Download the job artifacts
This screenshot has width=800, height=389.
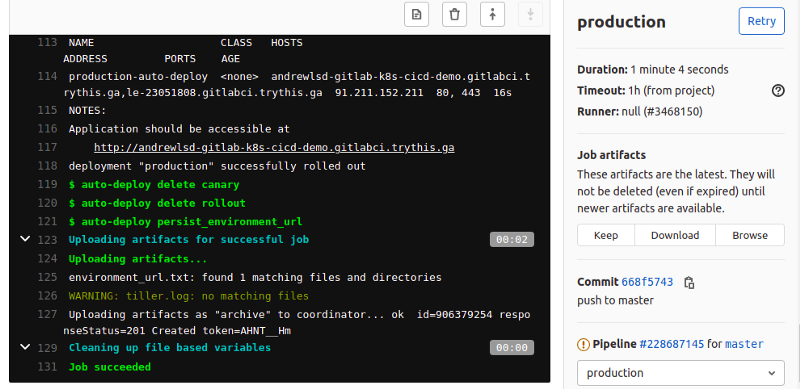[675, 235]
